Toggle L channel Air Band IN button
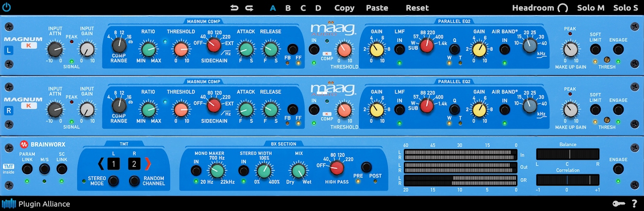Screen dimensions: 644x211 [505, 49]
